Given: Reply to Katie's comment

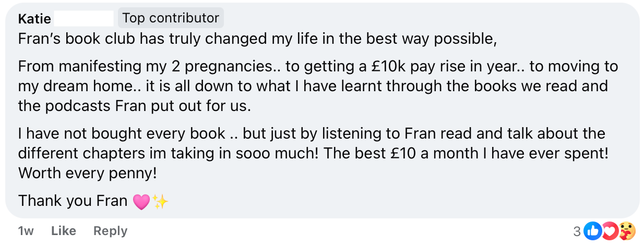Looking at the screenshot, I should [110, 231].
